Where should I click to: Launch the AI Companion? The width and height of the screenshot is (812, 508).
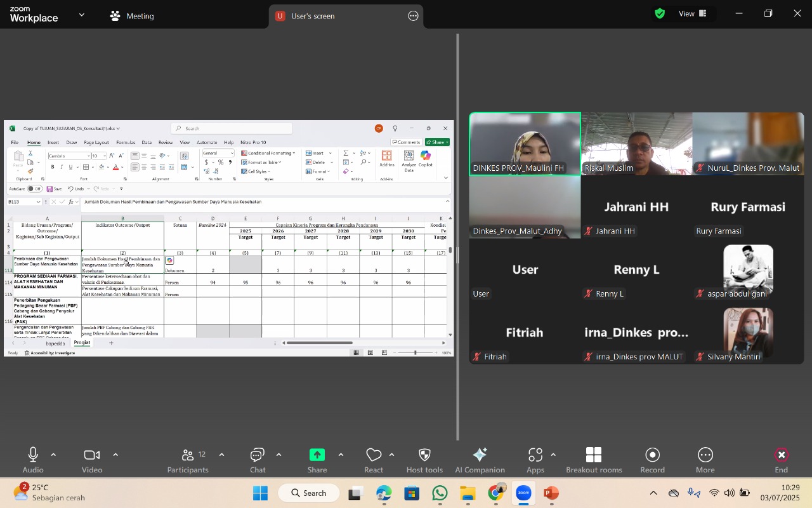(480, 460)
